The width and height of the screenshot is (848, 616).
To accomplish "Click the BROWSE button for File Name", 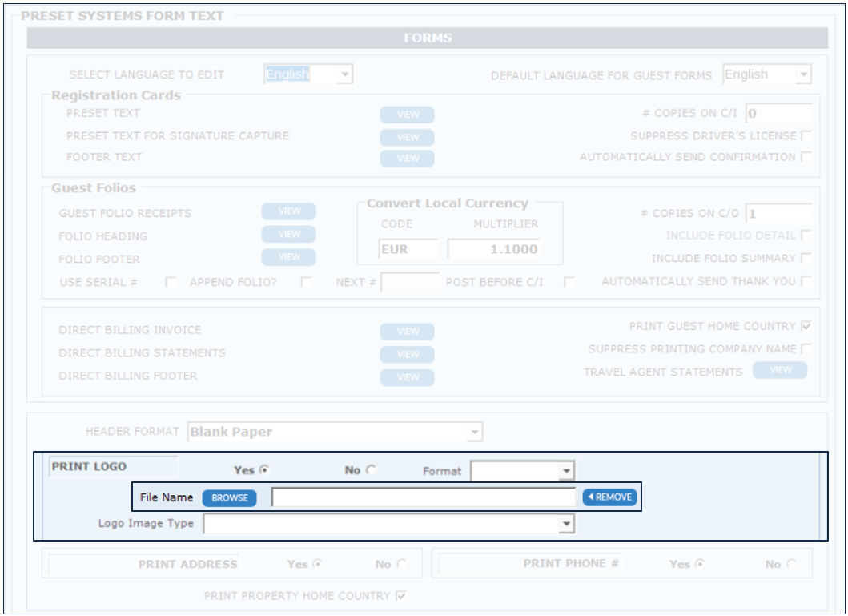I will [x=229, y=497].
